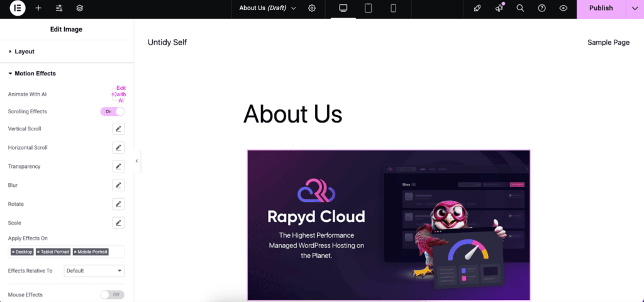Open the Help question mark icon

(541, 8)
